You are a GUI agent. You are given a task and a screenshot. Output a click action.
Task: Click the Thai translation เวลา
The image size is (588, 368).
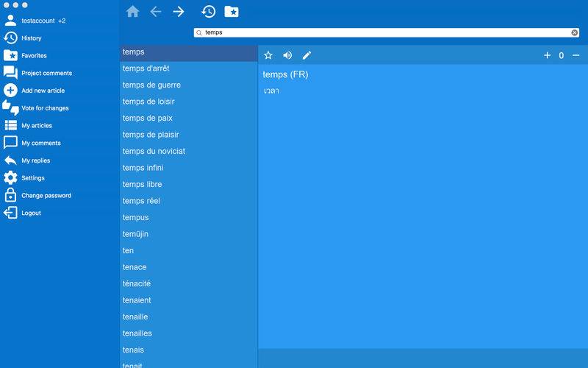pyautogui.click(x=271, y=91)
